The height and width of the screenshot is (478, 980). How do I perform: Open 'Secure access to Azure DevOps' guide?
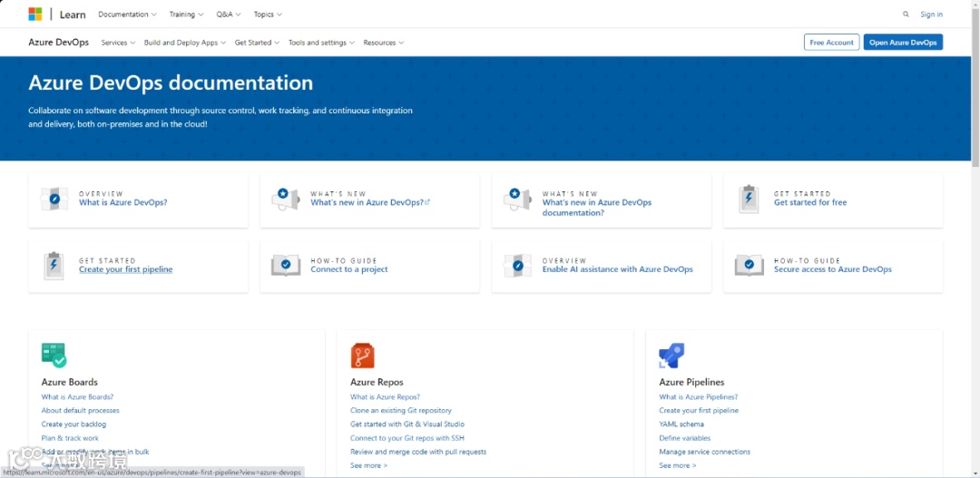832,269
